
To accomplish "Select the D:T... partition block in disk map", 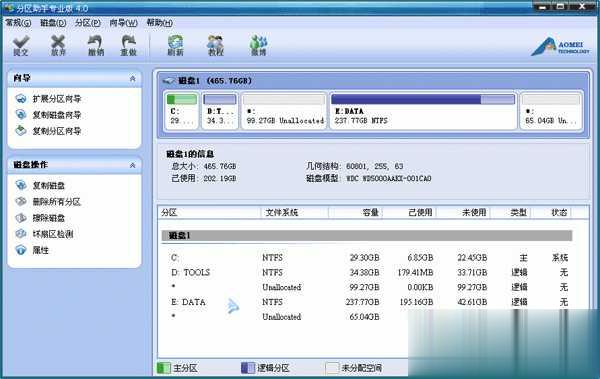I will pos(220,110).
